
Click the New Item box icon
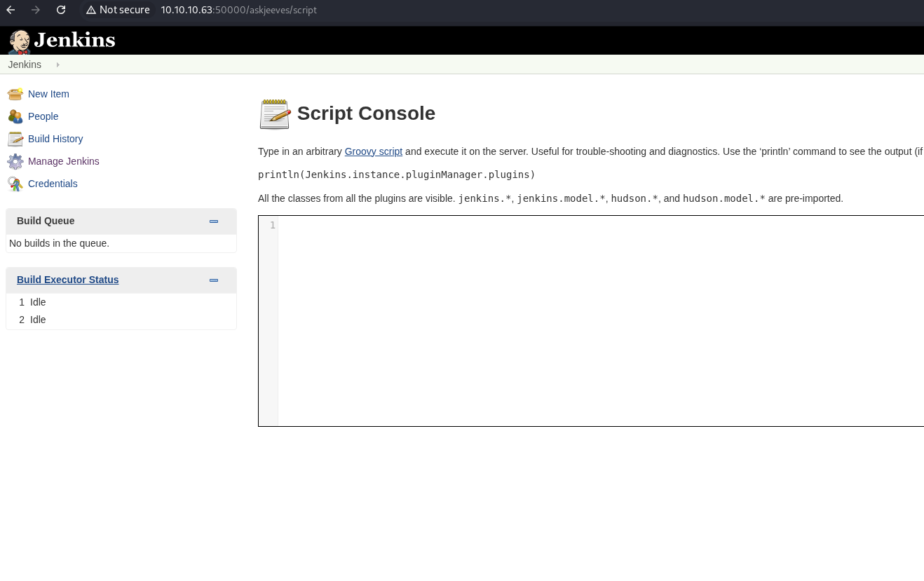(x=15, y=94)
